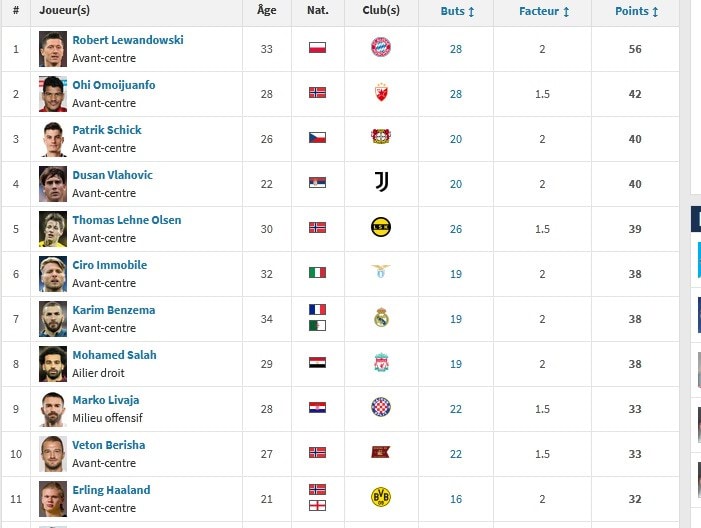Click Borussia Dortmund club logo
The width and height of the screenshot is (701, 528).
381,497
